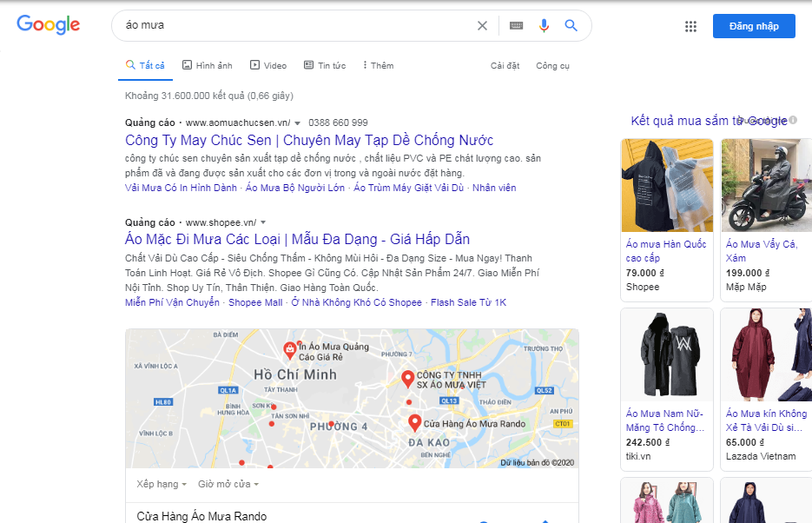Open Áo Mưa Vẩy Cá, Xám title
This screenshot has width=812, height=523.
pos(762,251)
